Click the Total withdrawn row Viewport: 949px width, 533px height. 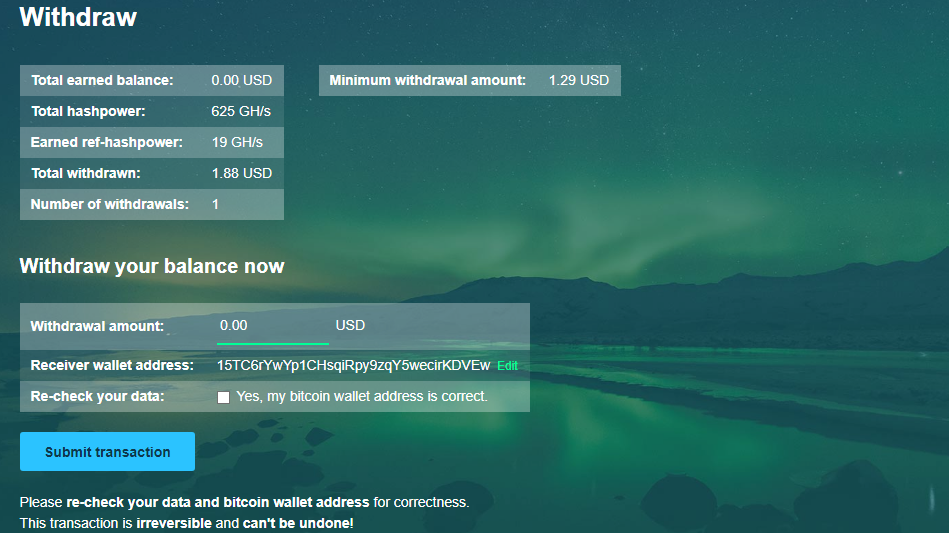click(152, 173)
